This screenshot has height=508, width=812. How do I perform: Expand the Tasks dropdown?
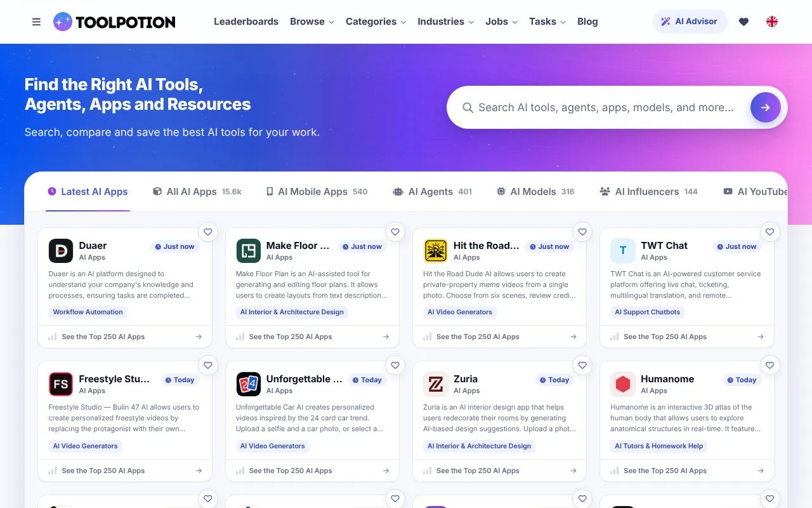[x=547, y=22]
